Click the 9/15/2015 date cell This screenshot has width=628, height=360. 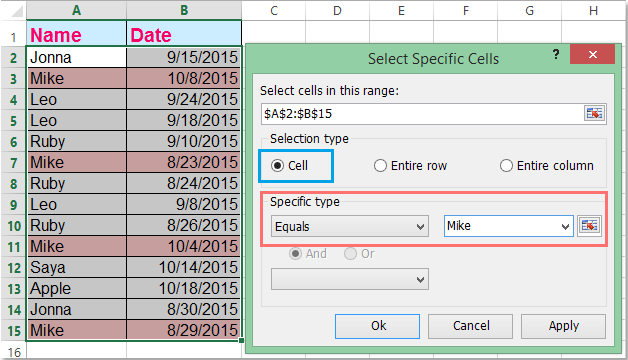(184, 57)
